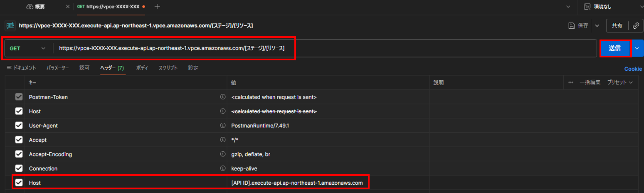Switch to the ボディ tab
Image resolution: width=644 pixels, height=193 pixels.
[x=142, y=68]
